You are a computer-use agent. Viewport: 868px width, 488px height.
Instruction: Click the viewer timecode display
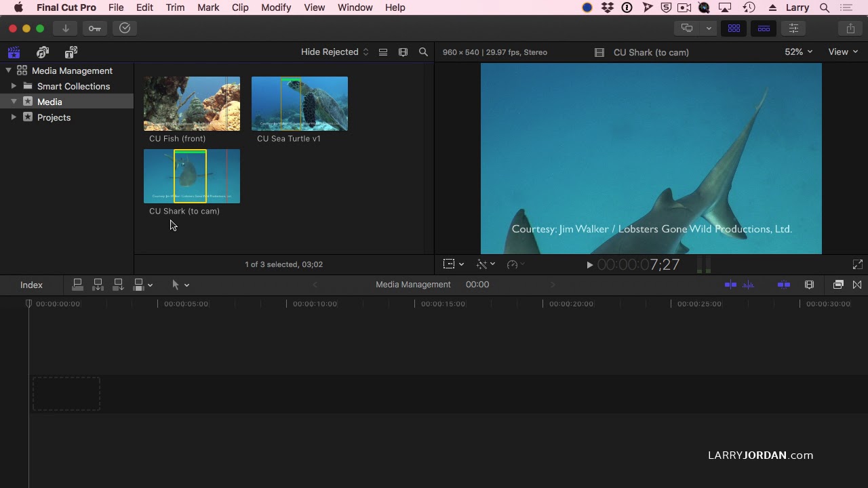(x=638, y=265)
